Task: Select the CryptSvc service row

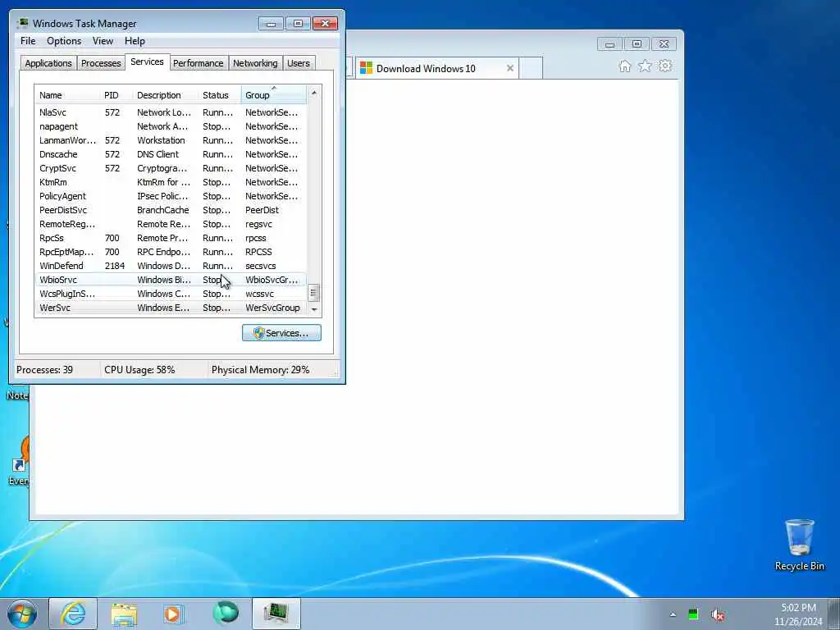Action: tap(171, 168)
